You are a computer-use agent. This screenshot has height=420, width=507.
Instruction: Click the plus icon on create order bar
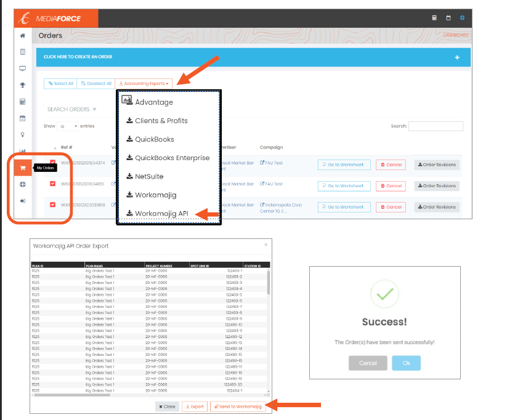[457, 57]
